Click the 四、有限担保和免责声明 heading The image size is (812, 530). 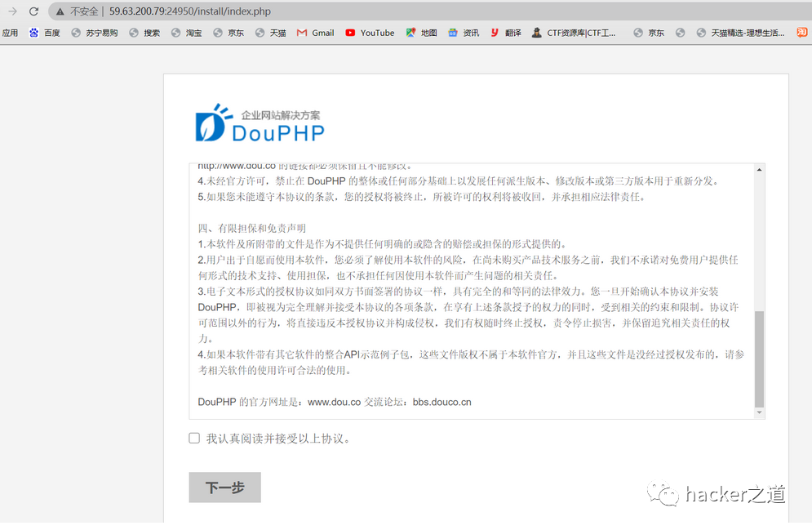click(251, 229)
